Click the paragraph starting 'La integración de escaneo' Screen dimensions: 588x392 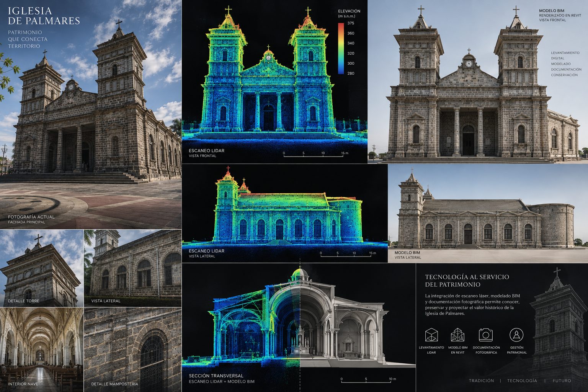point(472,304)
